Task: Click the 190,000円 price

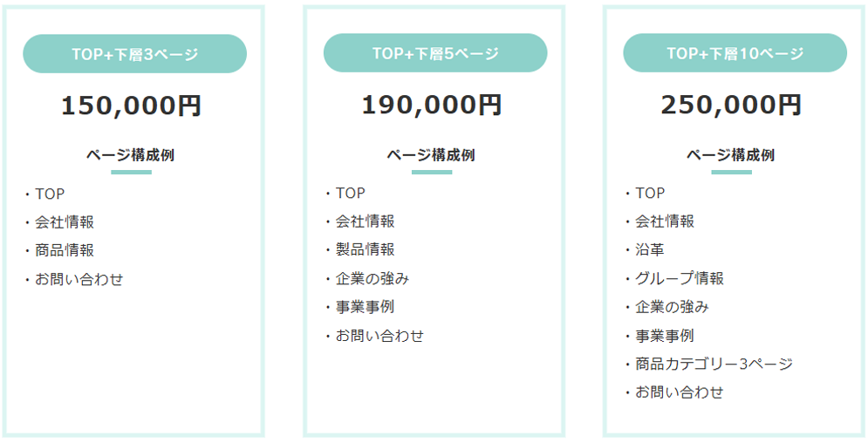Action: coord(432,105)
